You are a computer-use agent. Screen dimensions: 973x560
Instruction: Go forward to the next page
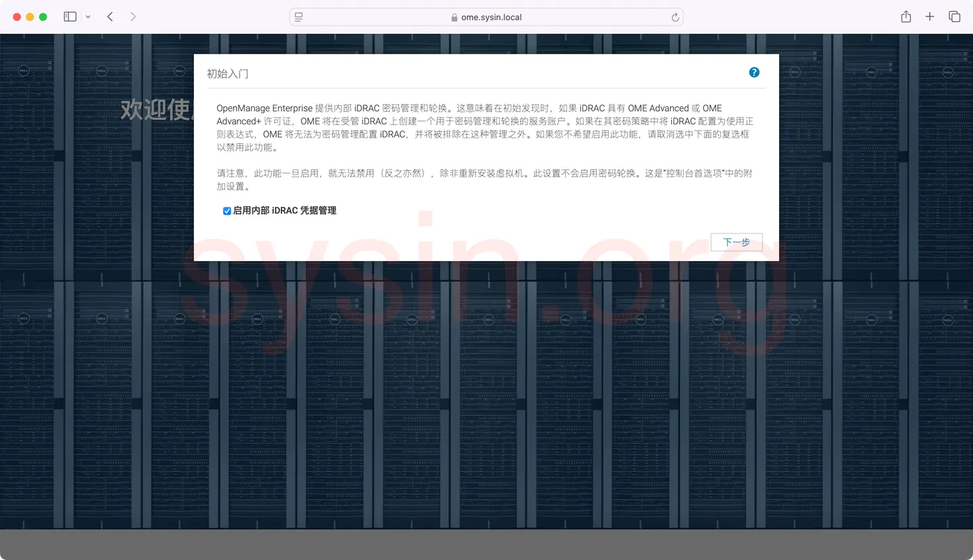[133, 17]
